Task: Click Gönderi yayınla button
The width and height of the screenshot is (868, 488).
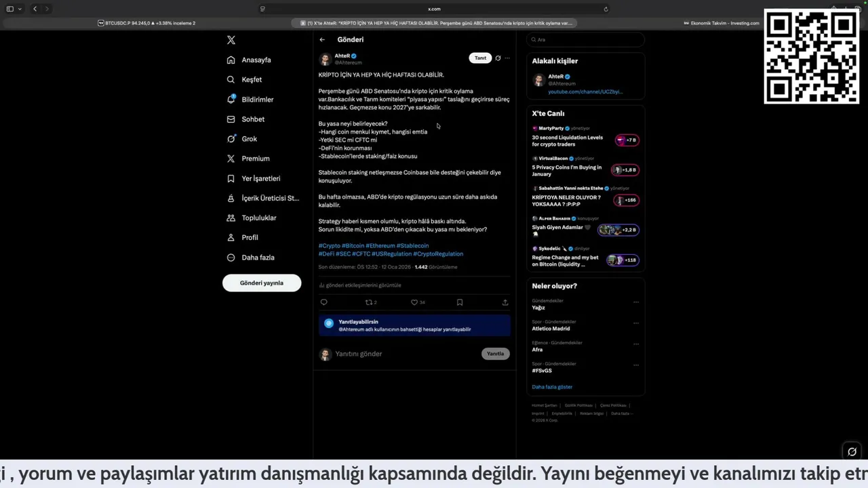Action: (262, 283)
